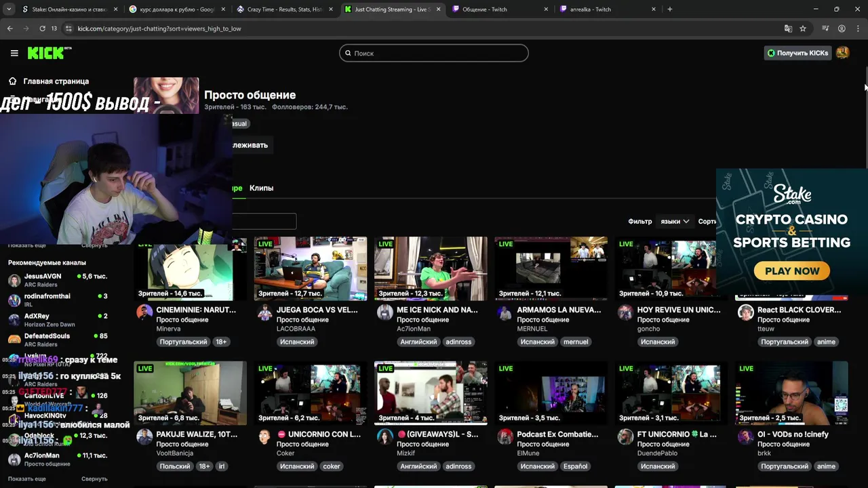This screenshot has height=488, width=868.
Task: Click the browser back arrow
Action: pyautogui.click(x=9, y=28)
